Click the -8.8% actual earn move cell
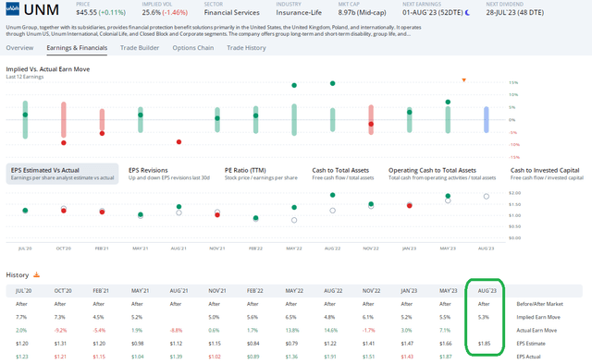The width and height of the screenshot is (592, 364). [176, 331]
